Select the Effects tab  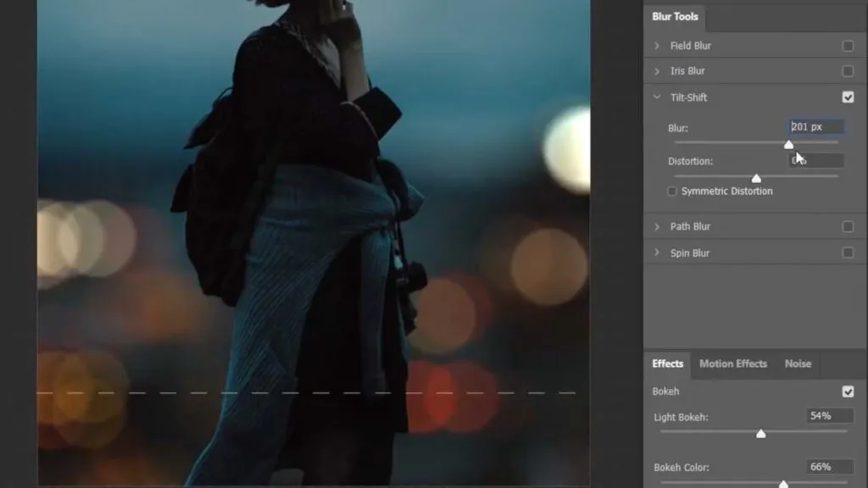click(667, 363)
